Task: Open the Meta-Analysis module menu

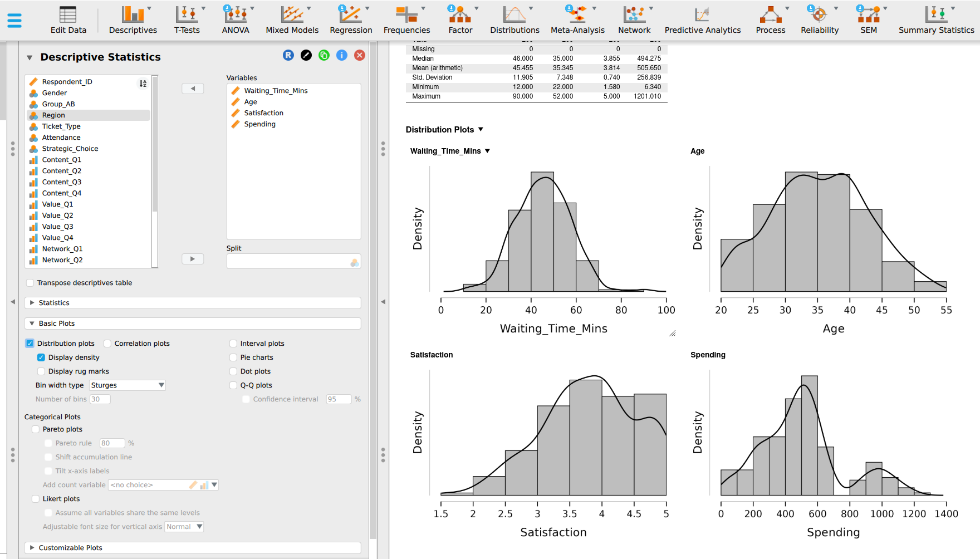Action: coord(577,21)
